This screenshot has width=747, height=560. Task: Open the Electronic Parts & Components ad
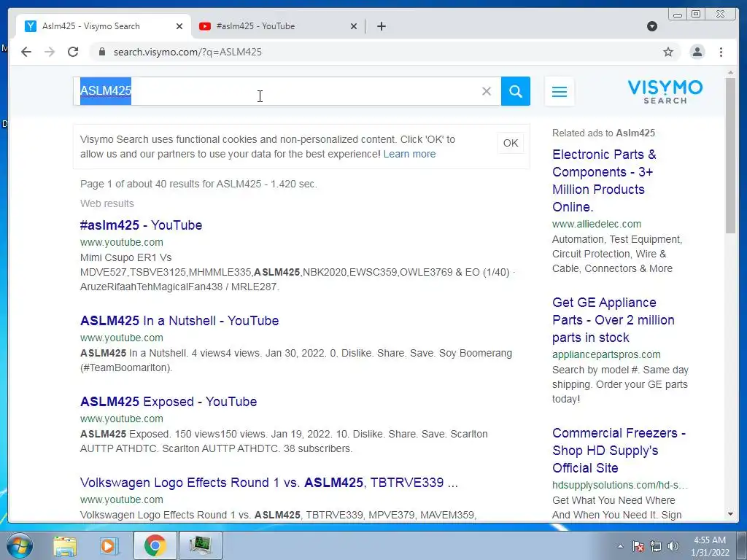click(x=604, y=181)
